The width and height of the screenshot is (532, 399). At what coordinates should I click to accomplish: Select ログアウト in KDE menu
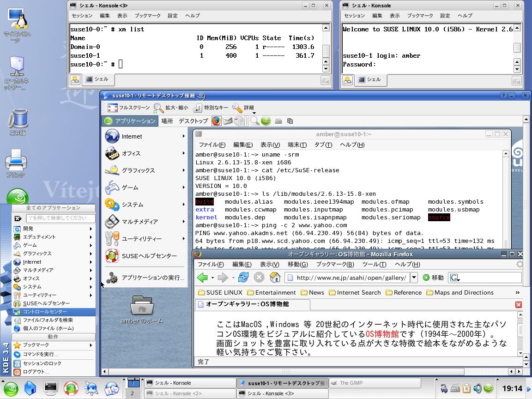[x=54, y=371]
